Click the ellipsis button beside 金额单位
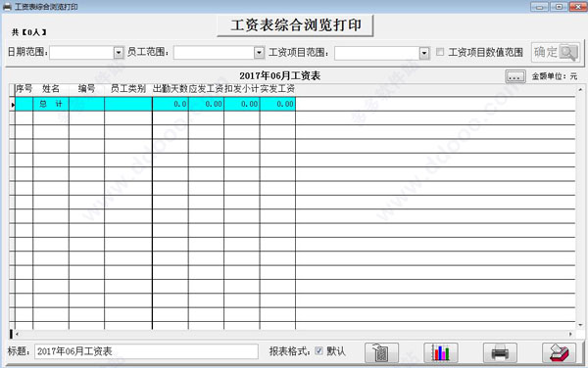588x368 pixels. 515,76
